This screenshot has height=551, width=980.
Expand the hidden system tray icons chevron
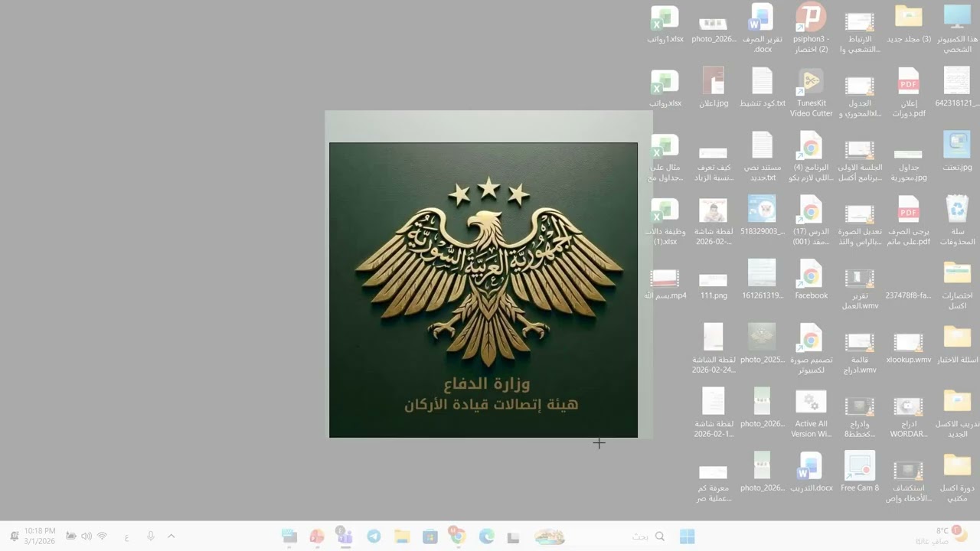click(x=171, y=536)
